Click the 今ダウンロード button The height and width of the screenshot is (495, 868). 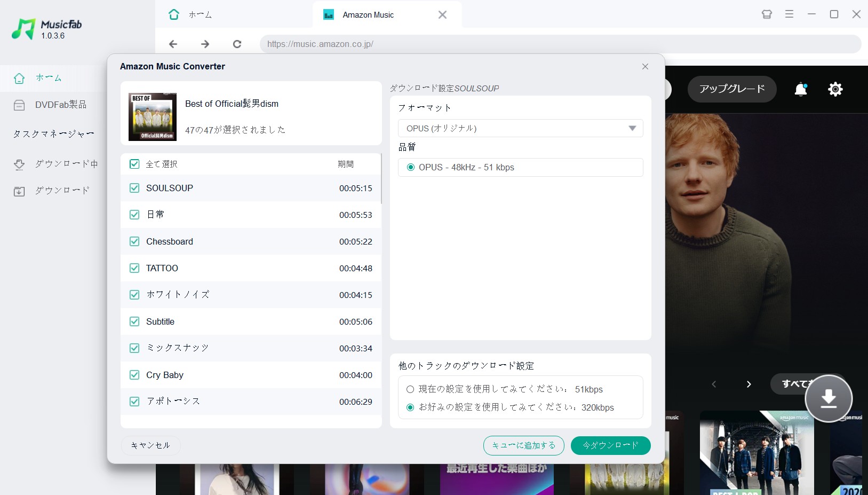point(610,445)
